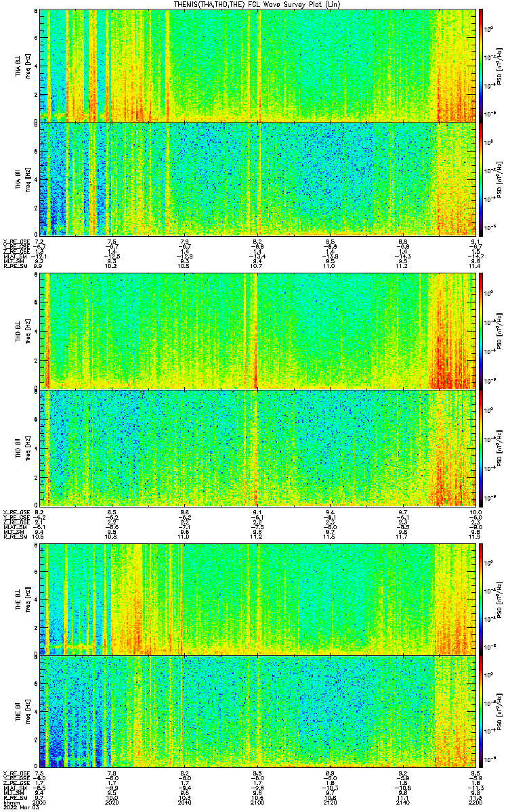Click the THE BL color bar
Screen dimensions: 508x812
(x=481, y=597)
